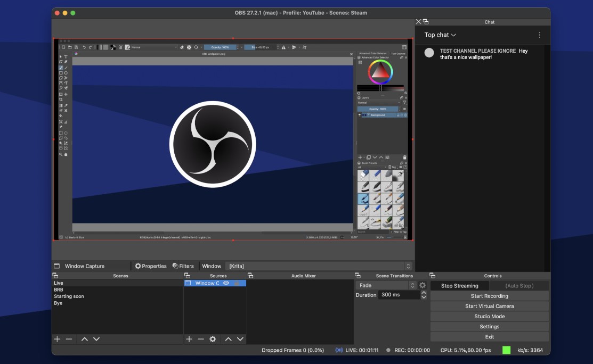Switch to the Advanced Color Selector tab

click(372, 53)
